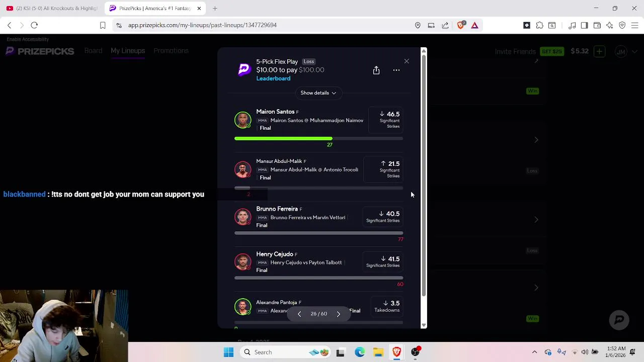644x362 pixels.
Task: Switch to the KSI YouTube browser tab
Action: point(52,8)
